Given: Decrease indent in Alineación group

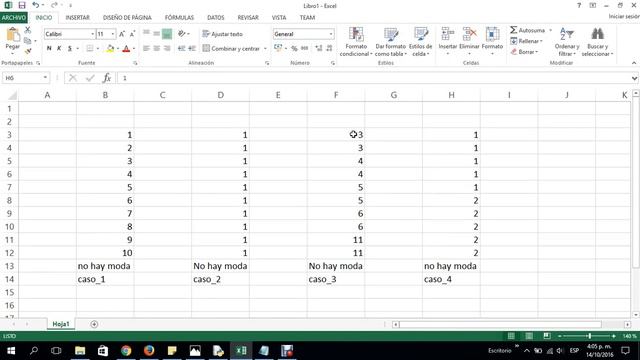Looking at the screenshot, I should click(181, 49).
